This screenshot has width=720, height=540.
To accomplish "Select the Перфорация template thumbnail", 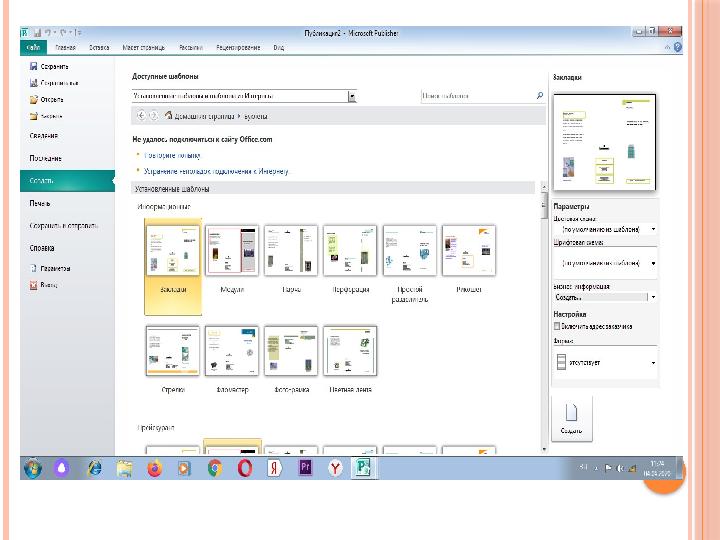I will click(350, 251).
